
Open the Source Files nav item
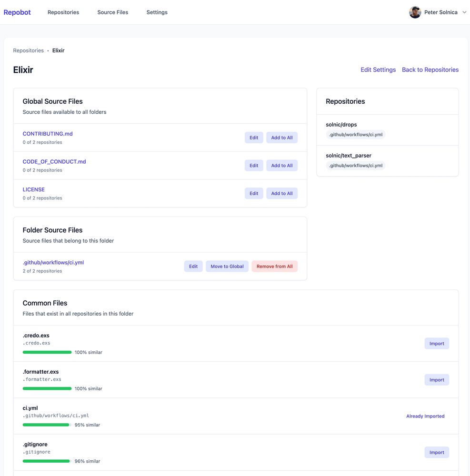(x=113, y=12)
